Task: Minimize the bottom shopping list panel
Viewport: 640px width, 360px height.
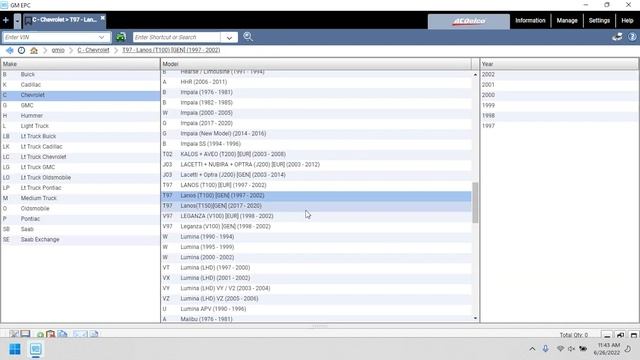Action: tap(607, 335)
